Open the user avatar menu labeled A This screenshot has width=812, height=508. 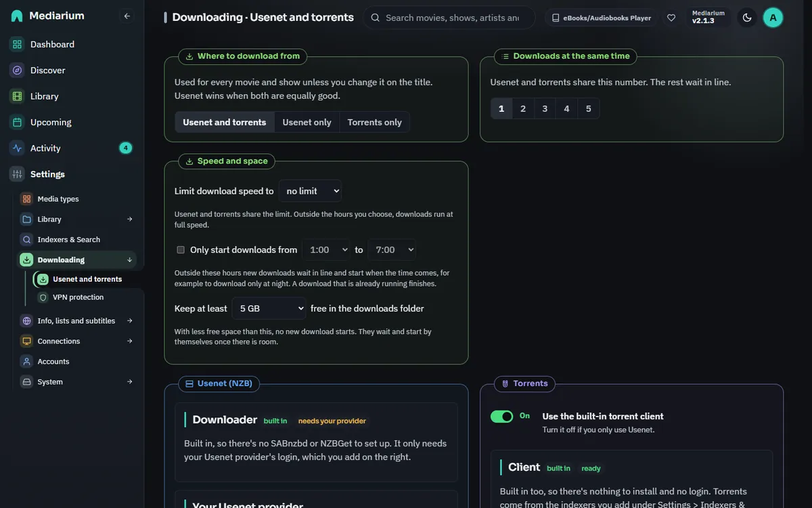(x=773, y=18)
